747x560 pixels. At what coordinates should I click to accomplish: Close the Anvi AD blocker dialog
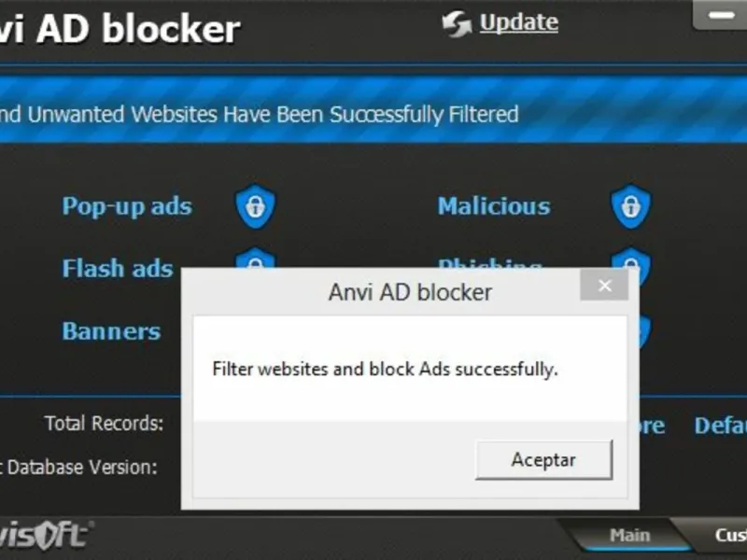click(x=604, y=286)
